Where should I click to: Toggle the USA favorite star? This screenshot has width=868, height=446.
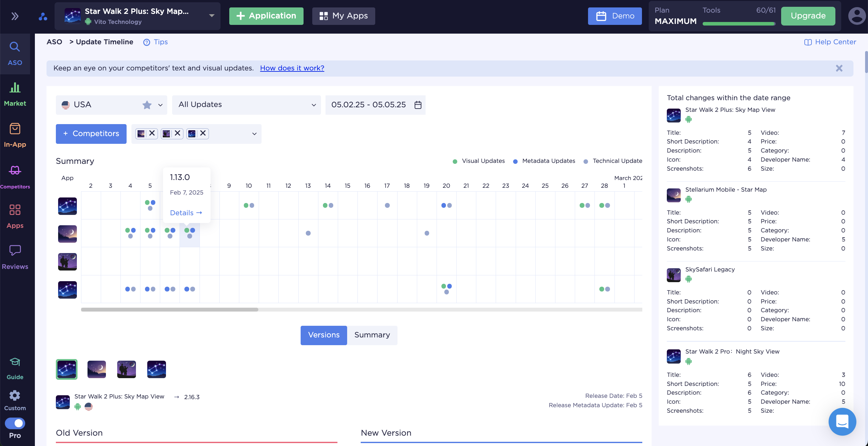[147, 105]
